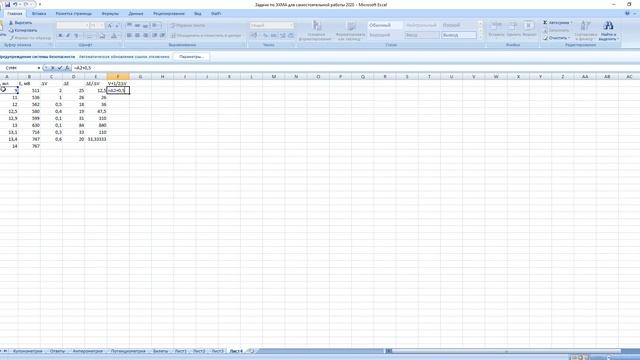Toggle Wrap Text (Перенос текста)
The image size is (640, 360).
(188, 25)
